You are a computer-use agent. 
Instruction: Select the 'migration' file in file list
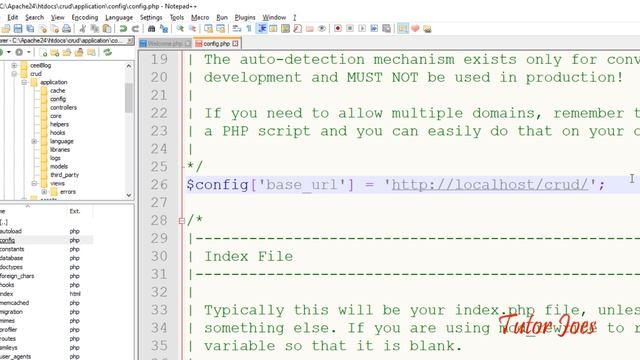pos(11,312)
